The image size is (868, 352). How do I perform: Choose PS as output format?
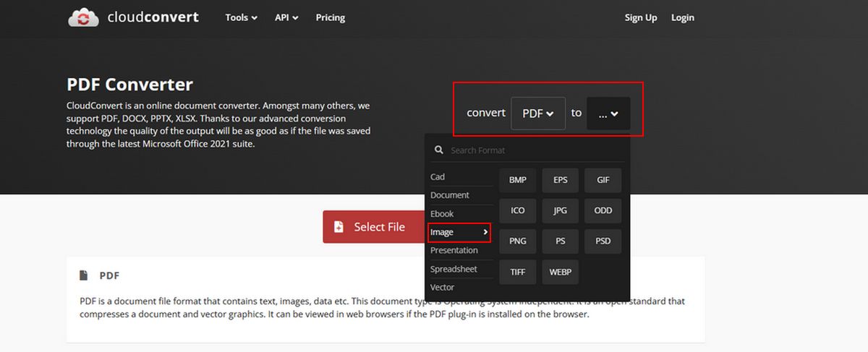(561, 241)
